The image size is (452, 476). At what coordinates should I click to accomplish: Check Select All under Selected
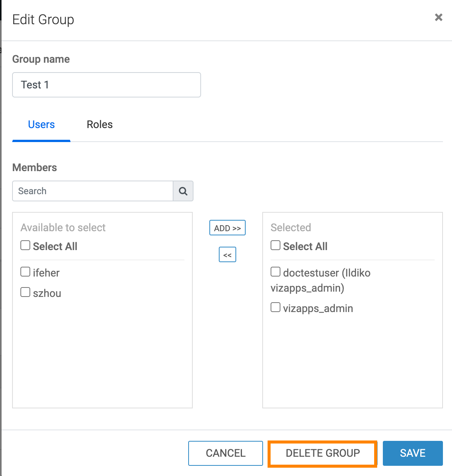click(x=276, y=246)
